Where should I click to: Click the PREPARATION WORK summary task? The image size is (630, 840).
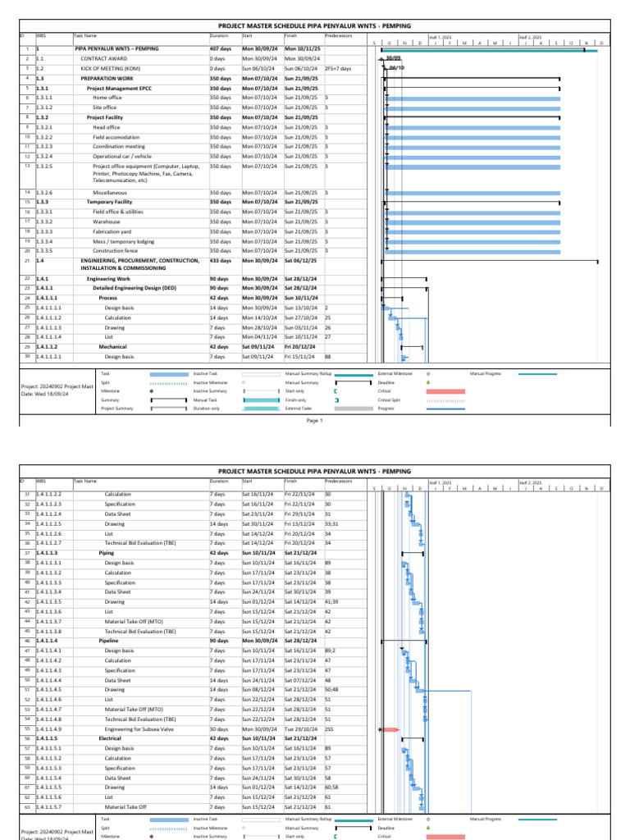point(107,78)
